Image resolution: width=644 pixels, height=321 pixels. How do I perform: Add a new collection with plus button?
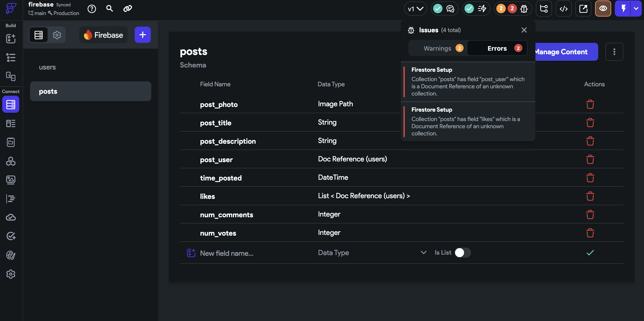142,35
